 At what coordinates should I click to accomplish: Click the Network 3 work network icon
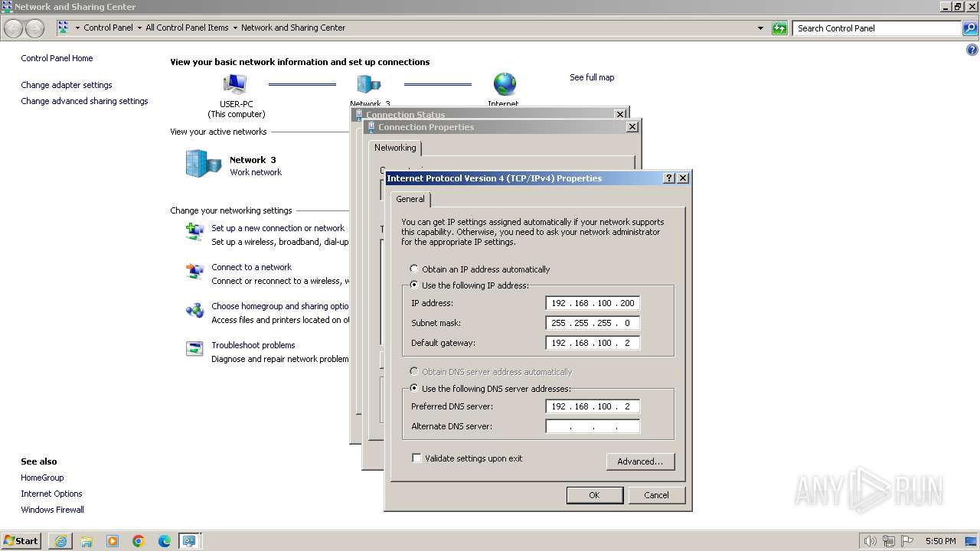click(203, 164)
